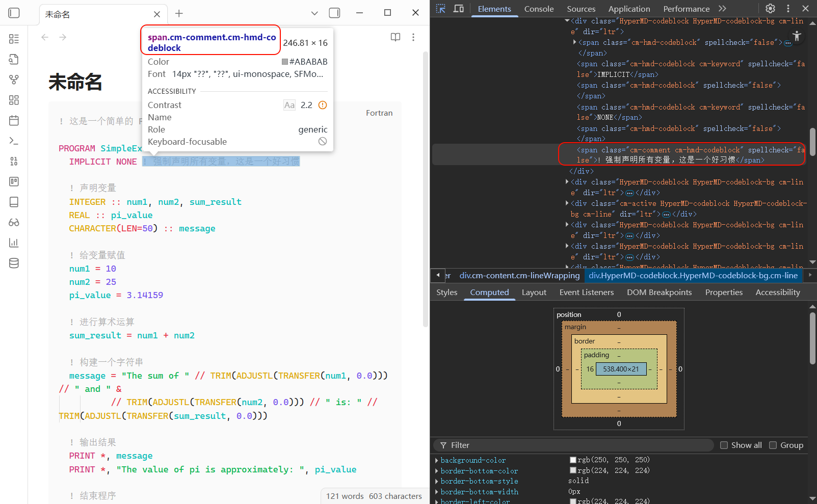Open the terminal prompt icon in sidebar
The width and height of the screenshot is (817, 504).
[14, 141]
